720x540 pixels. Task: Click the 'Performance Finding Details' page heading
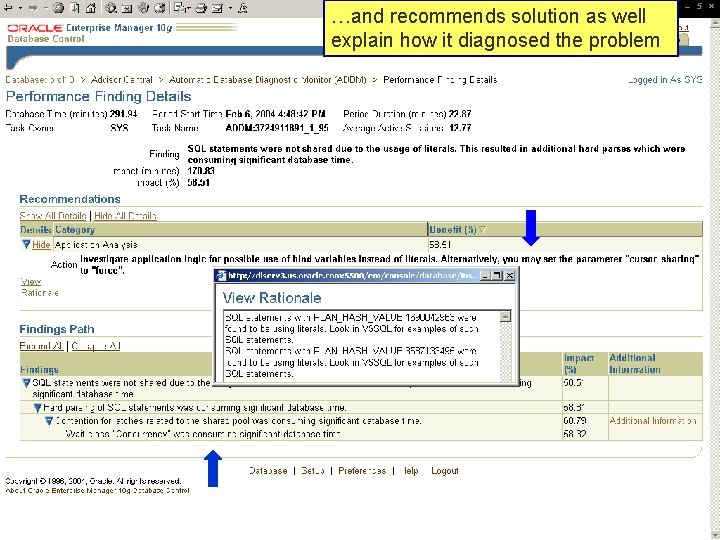click(98, 96)
